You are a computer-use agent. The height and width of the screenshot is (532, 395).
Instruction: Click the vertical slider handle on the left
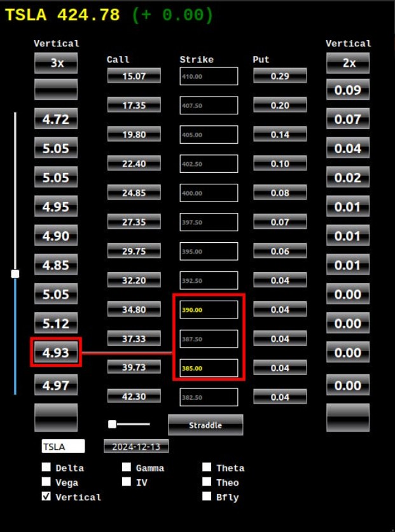15,274
